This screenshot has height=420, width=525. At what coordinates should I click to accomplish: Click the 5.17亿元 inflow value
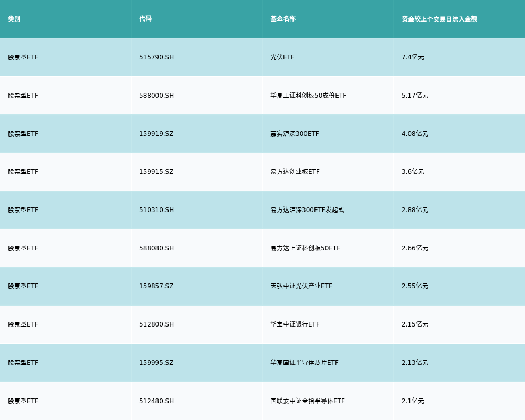(x=415, y=96)
